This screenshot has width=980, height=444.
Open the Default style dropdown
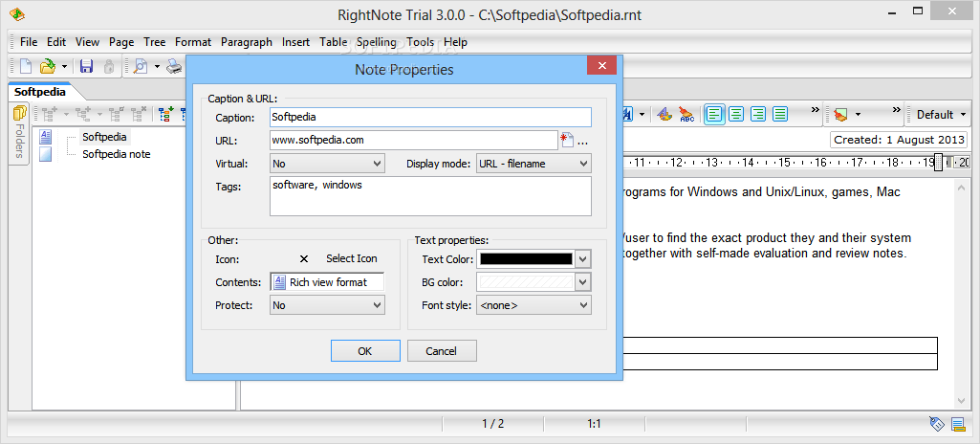(941, 115)
